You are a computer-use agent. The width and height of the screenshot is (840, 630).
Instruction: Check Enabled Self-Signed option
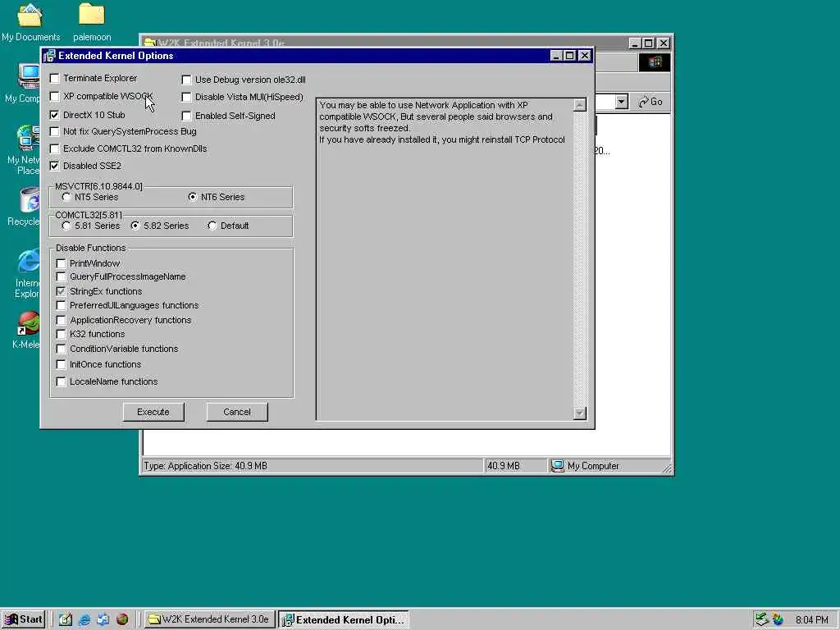pos(186,116)
